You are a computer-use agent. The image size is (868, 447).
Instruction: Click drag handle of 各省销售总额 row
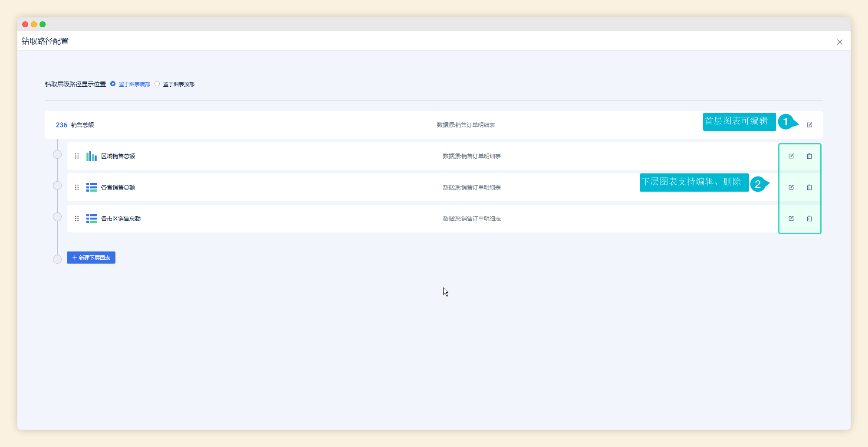coord(77,187)
